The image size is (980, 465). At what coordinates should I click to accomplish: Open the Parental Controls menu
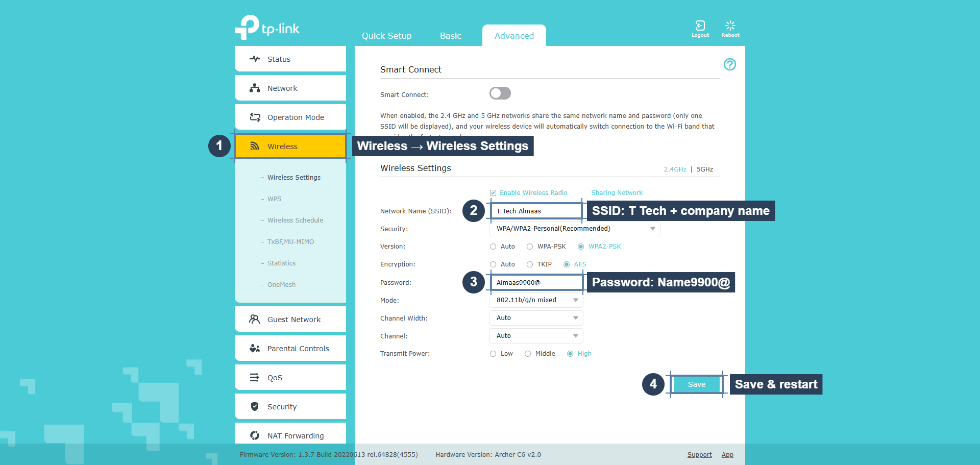pyautogui.click(x=290, y=348)
